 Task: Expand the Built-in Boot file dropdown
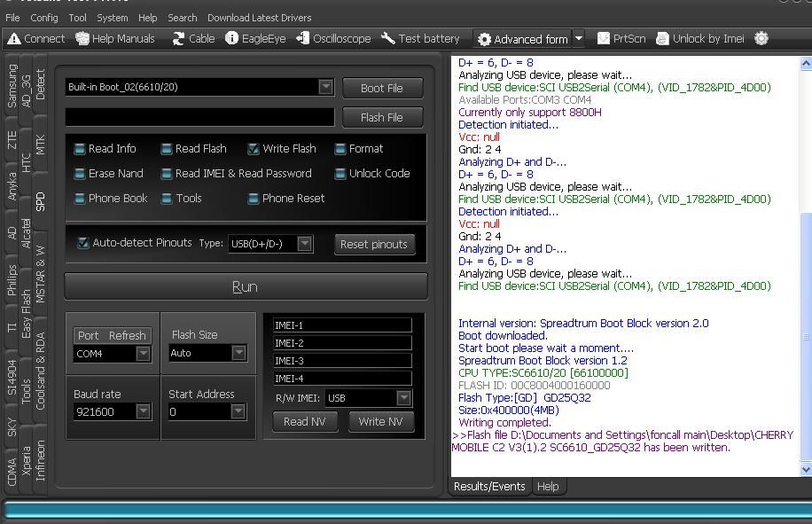click(x=325, y=87)
